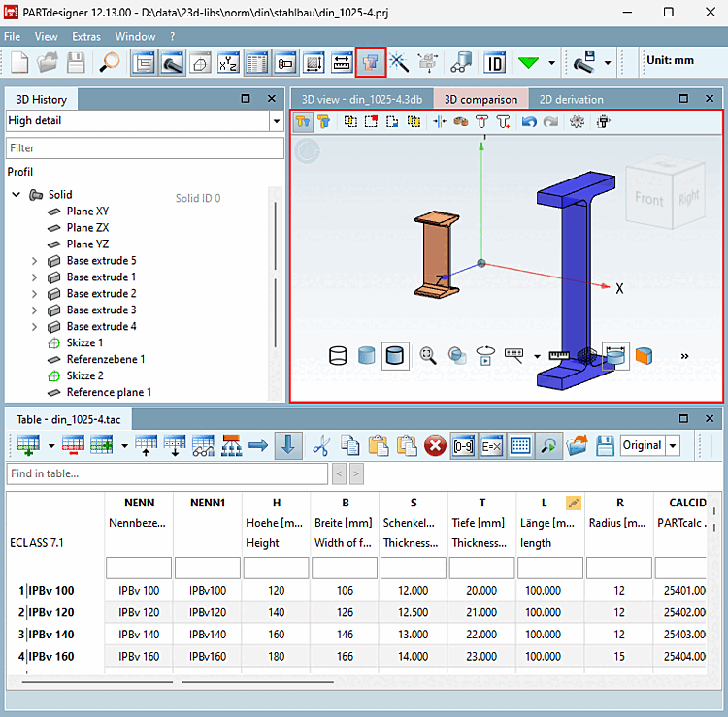Click next match > button beside find field
Image resolution: width=728 pixels, height=717 pixels.
tap(356, 473)
